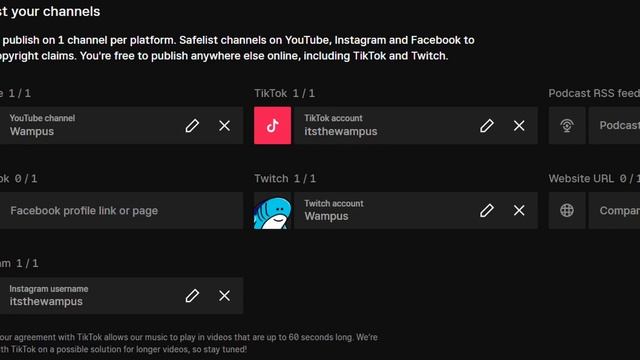Viewport: 640px width, 360px height.
Task: Focus the Facebook profile link field
Action: pos(121,211)
